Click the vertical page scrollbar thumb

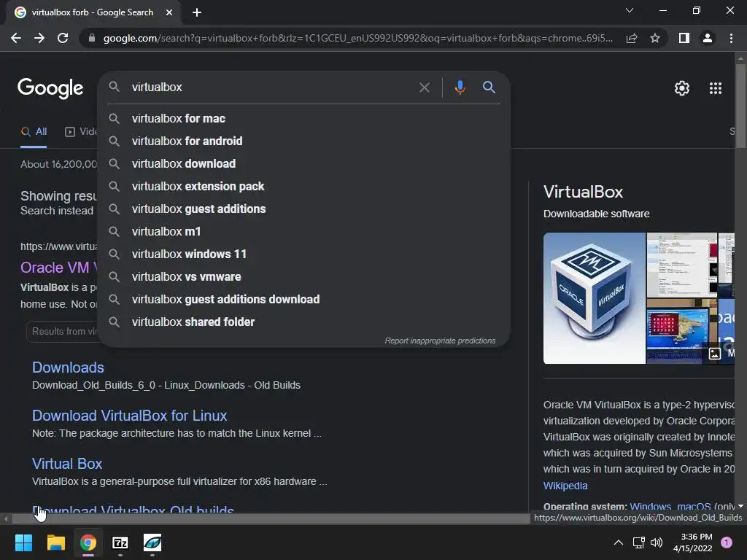point(740,106)
